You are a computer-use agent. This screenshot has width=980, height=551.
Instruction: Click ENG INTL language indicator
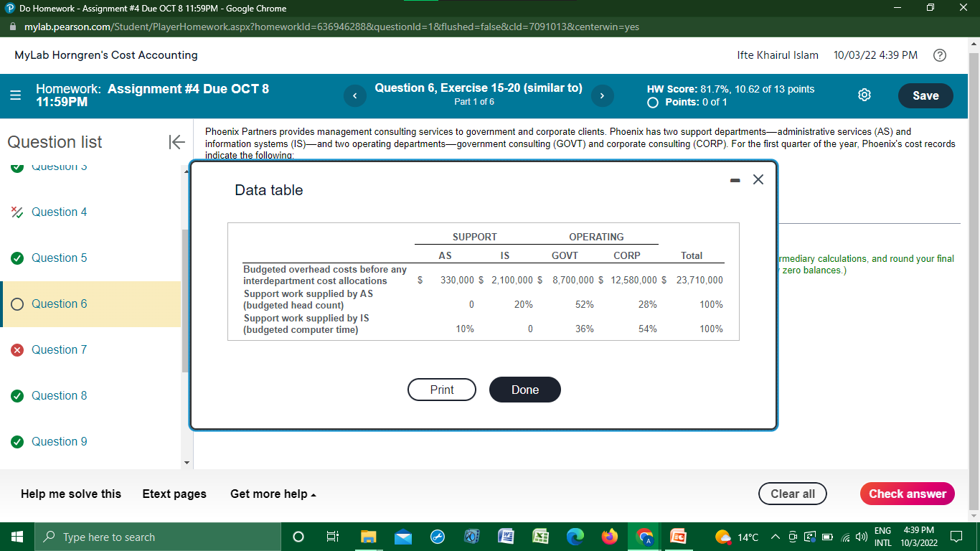884,537
